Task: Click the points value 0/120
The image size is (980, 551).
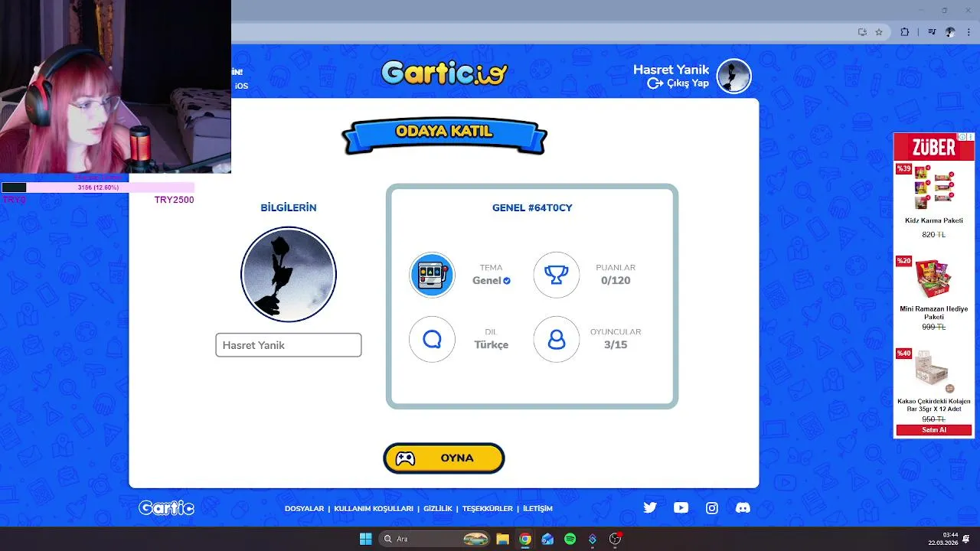Action: click(616, 281)
